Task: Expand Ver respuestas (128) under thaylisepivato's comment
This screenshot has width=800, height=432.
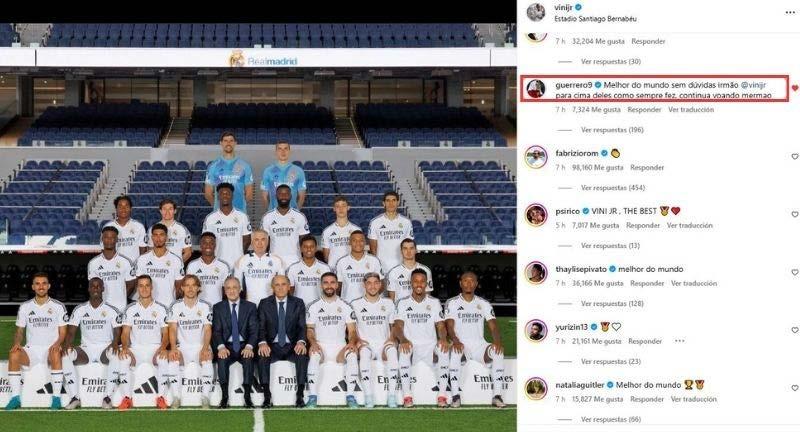Action: 612,303
